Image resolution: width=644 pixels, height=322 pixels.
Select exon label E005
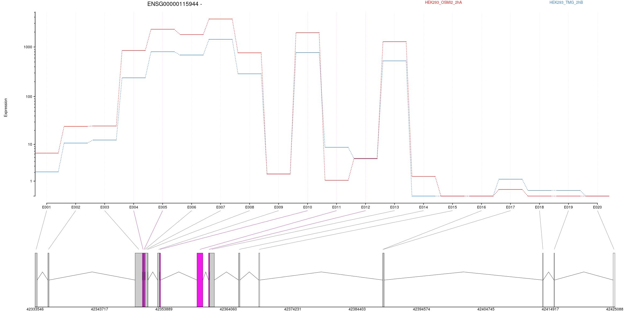click(163, 207)
